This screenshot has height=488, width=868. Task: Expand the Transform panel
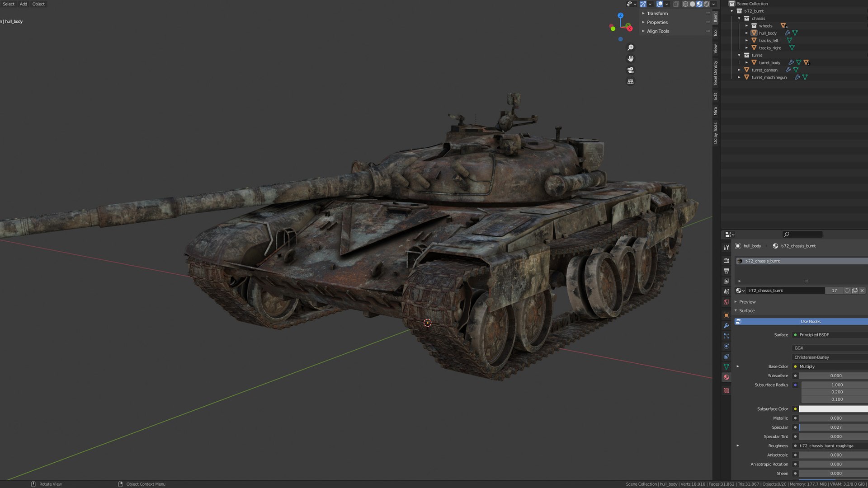(x=657, y=14)
